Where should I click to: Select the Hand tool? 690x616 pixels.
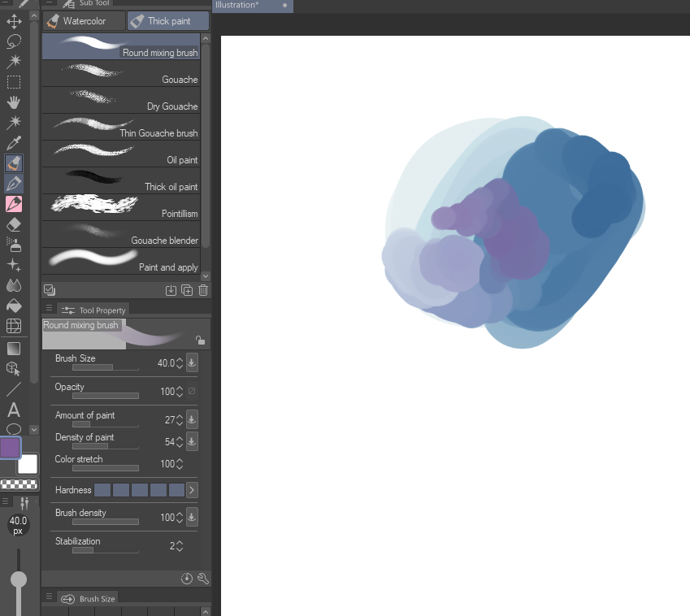(x=14, y=102)
